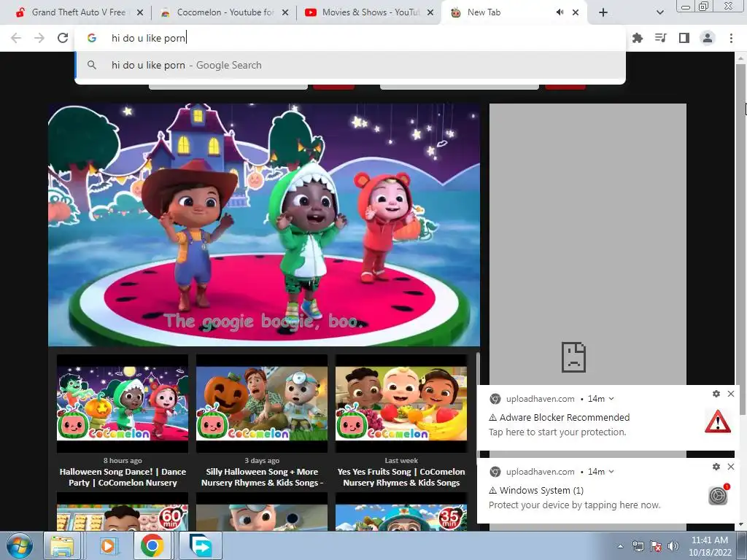Click the main Cocomelon video player
Viewport: 747px width, 560px height.
[264, 225]
